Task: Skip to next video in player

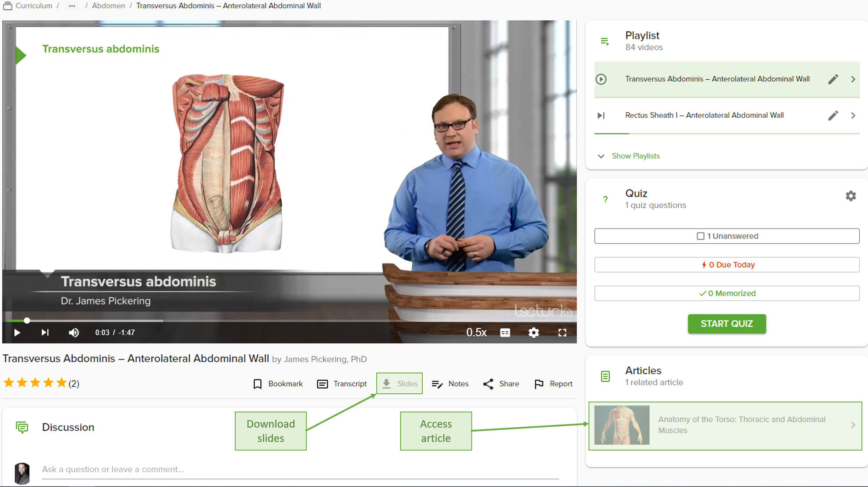Action: pyautogui.click(x=45, y=333)
